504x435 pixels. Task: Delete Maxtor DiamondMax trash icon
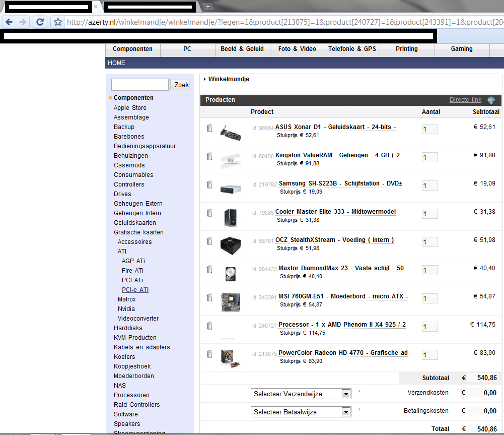(209, 269)
